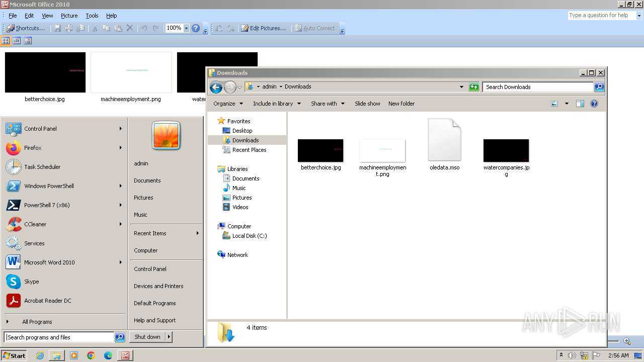Switch to Single Picture view in Picture Manager

(x=28, y=41)
